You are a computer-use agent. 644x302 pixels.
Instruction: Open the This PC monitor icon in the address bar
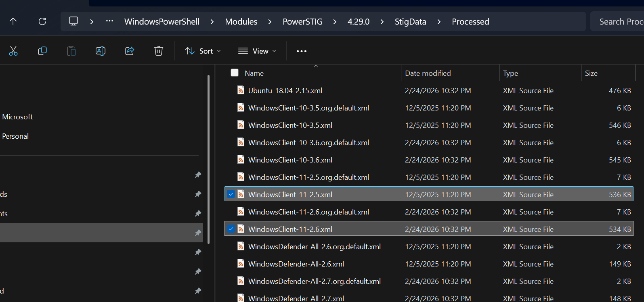click(x=73, y=21)
